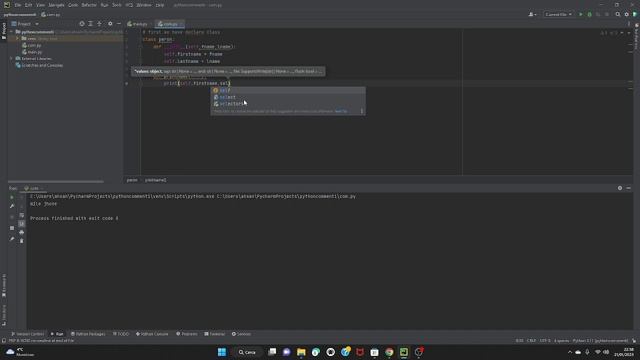Image resolution: width=640 pixels, height=360 pixels.
Task: Hide the Project tool window with minus icon
Action: (x=119, y=24)
